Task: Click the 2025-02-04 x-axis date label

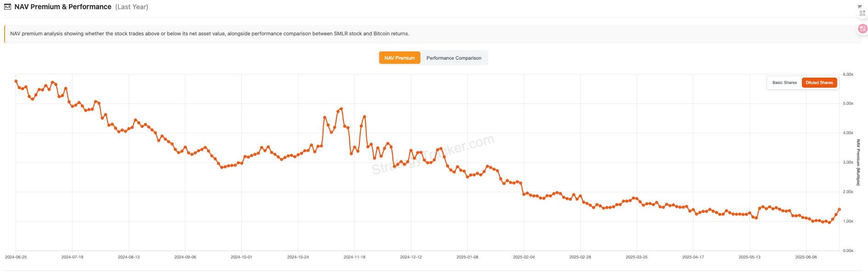Action: [524, 257]
